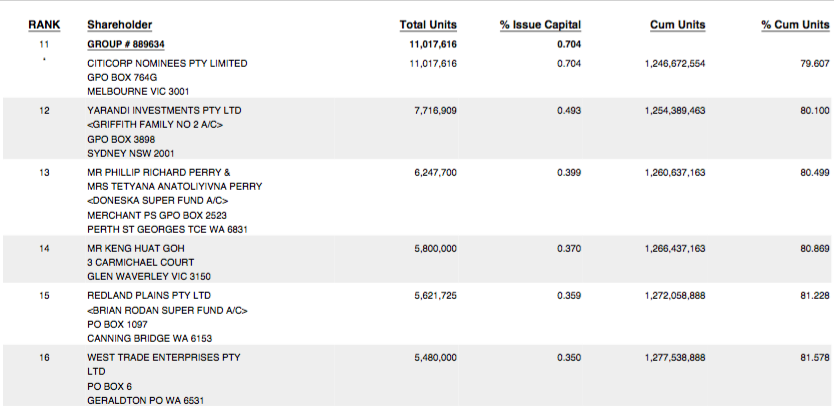Select Yarandi Investments Pty Ltd entry

[164, 110]
